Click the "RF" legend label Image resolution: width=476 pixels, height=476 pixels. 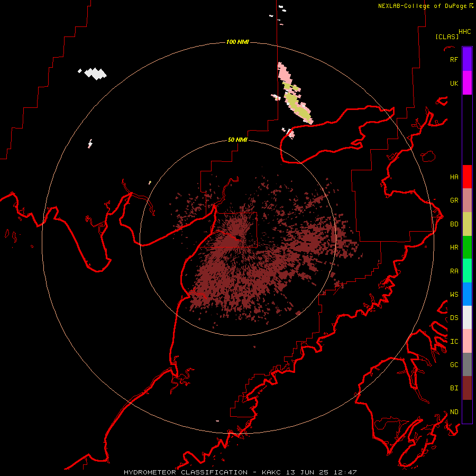454,59
